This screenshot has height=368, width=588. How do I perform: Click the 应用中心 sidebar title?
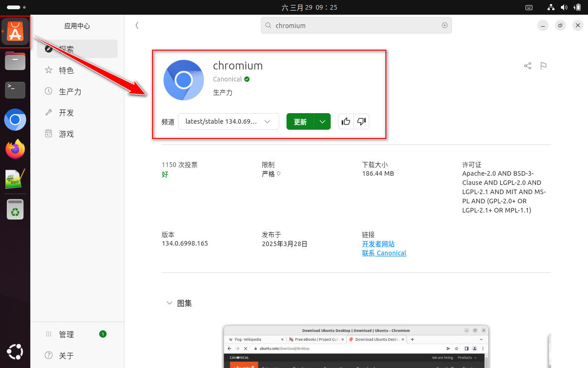click(77, 26)
